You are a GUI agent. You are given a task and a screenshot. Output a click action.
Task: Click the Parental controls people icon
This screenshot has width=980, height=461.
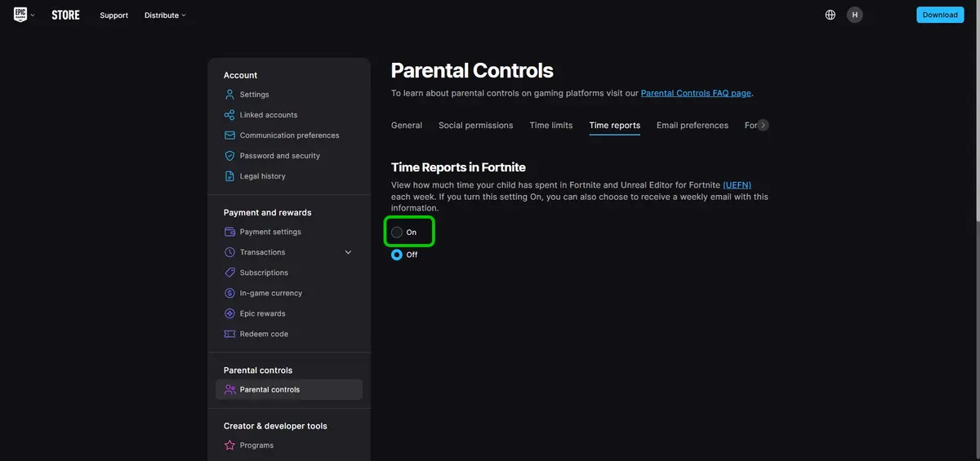pos(229,390)
